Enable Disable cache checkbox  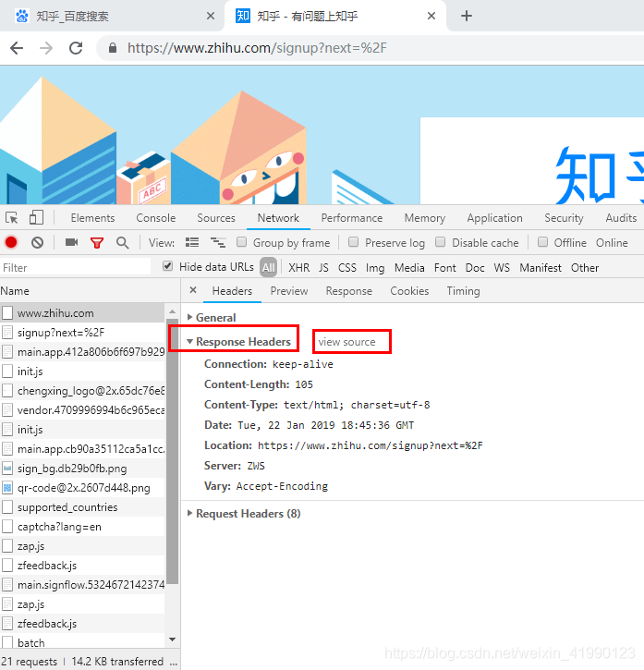tap(440, 242)
